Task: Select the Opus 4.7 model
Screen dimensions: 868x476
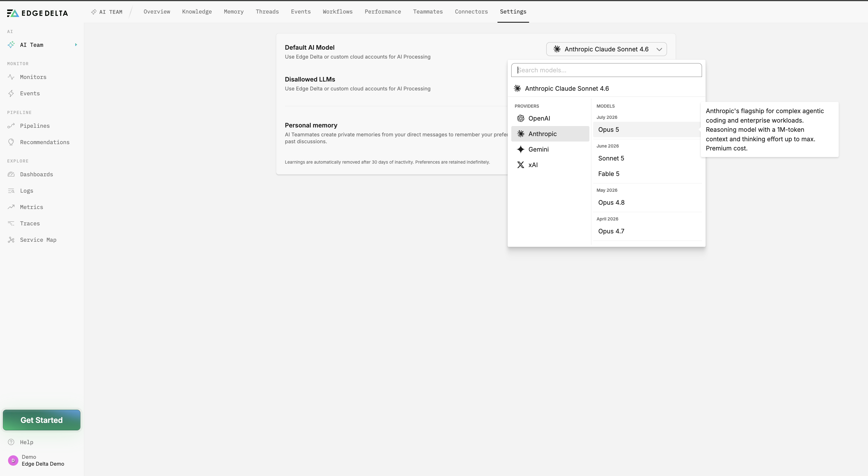Action: click(x=647, y=231)
